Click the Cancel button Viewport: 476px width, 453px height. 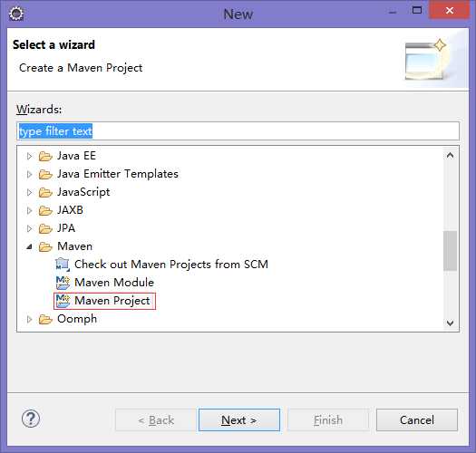click(x=417, y=419)
